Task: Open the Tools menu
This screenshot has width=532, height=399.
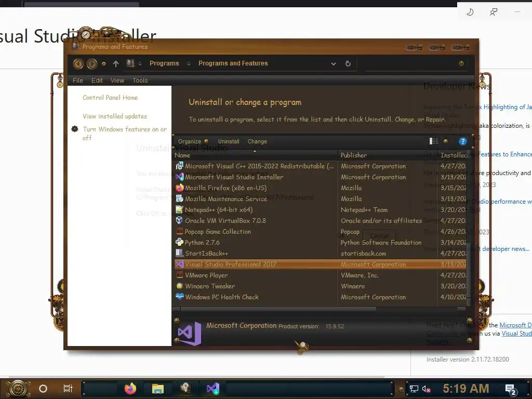Action: coord(140,81)
